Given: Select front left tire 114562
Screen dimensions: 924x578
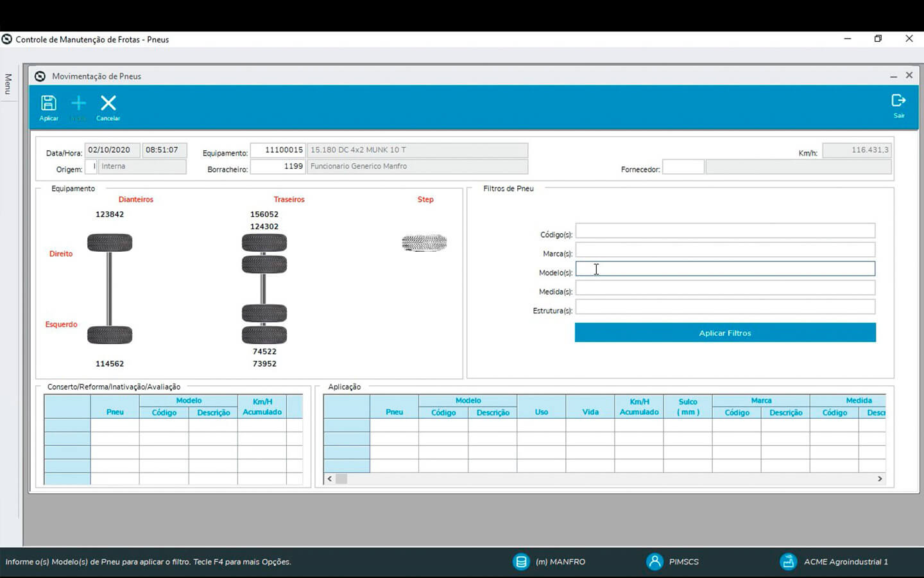Looking at the screenshot, I should click(110, 335).
